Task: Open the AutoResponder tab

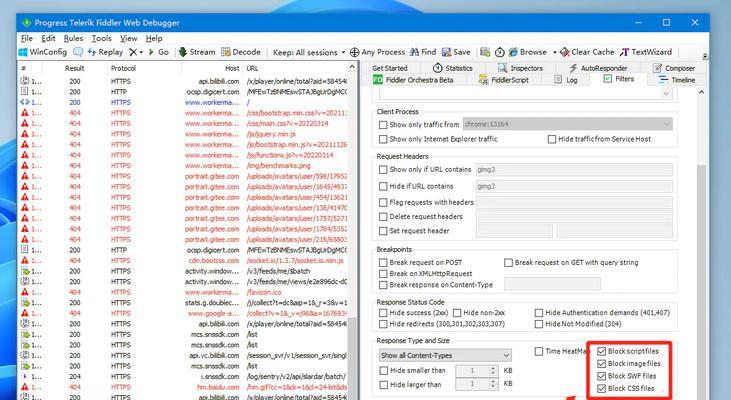Action: pyautogui.click(x=598, y=68)
